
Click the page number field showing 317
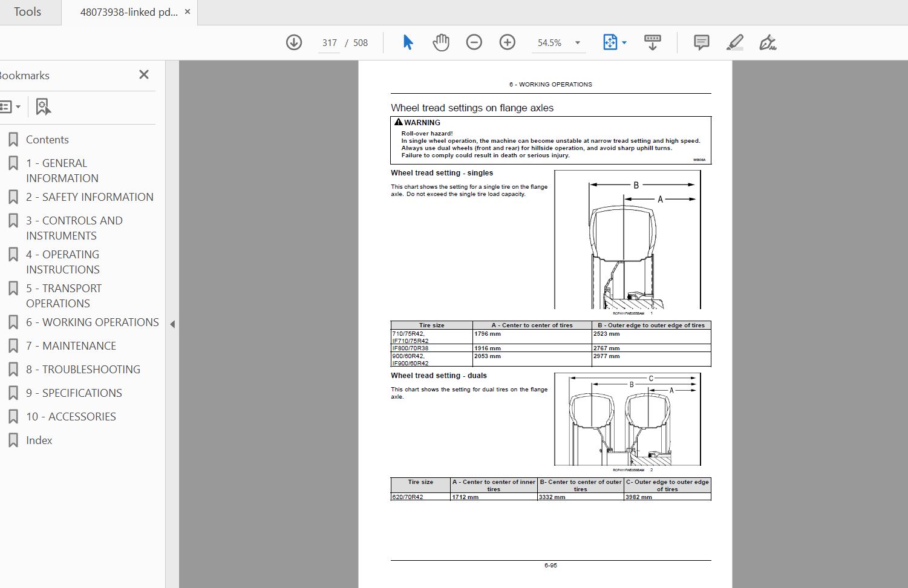329,43
